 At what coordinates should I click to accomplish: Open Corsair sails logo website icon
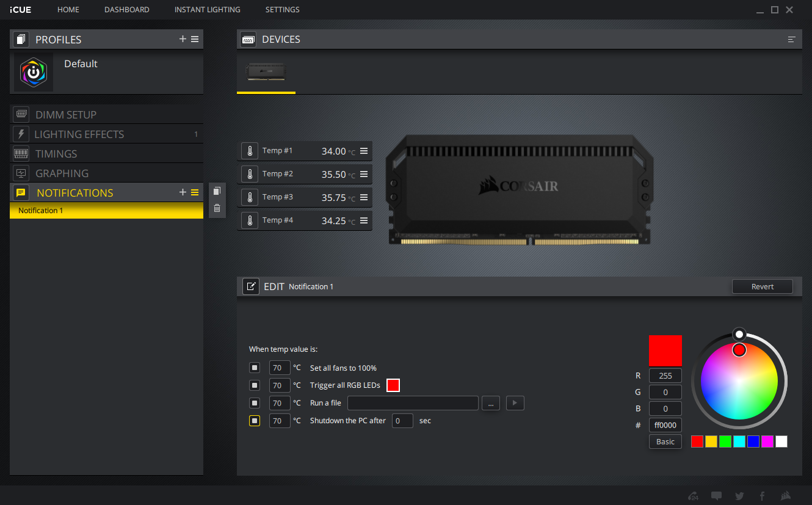(x=786, y=496)
